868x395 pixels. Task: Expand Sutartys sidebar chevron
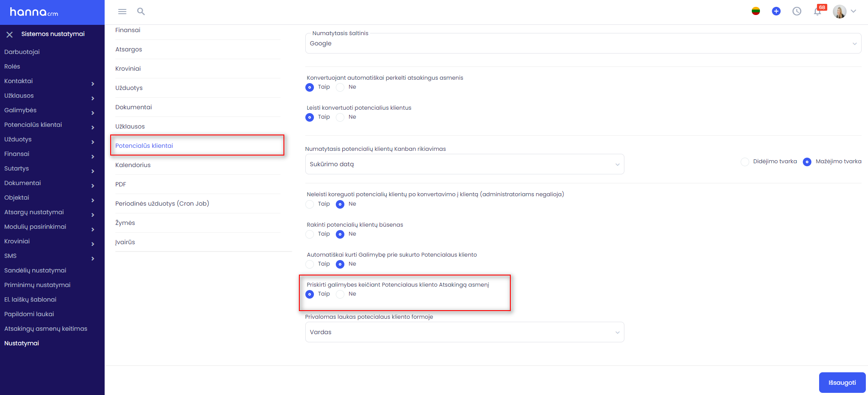[93, 171]
